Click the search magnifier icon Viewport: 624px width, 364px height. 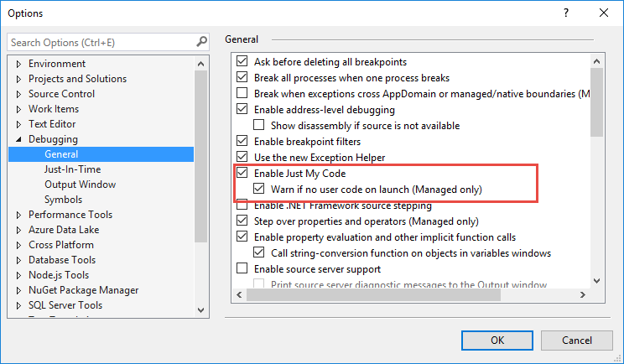[201, 42]
